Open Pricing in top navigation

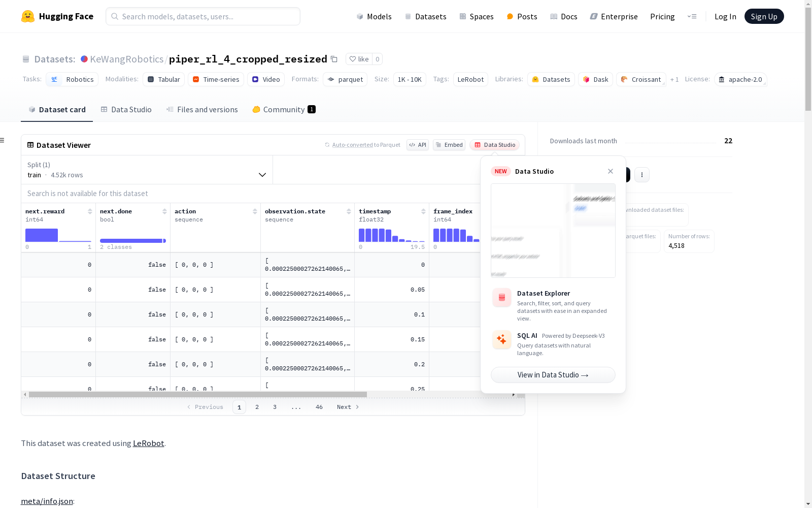662,16
